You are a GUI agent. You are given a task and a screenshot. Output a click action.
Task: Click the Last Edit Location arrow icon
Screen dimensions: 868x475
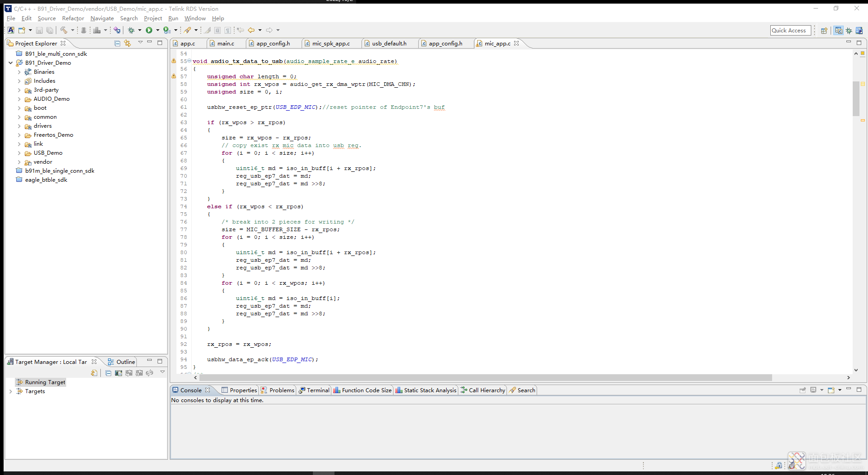[x=240, y=30]
